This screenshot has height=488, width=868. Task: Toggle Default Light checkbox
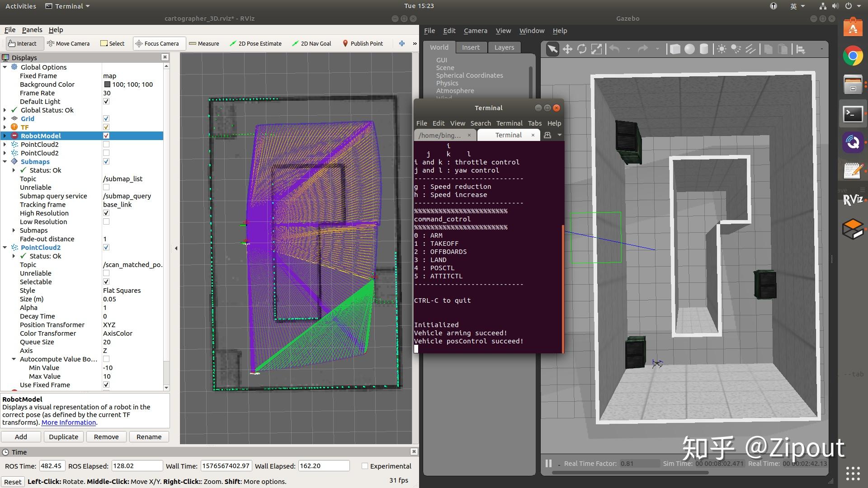click(x=106, y=101)
